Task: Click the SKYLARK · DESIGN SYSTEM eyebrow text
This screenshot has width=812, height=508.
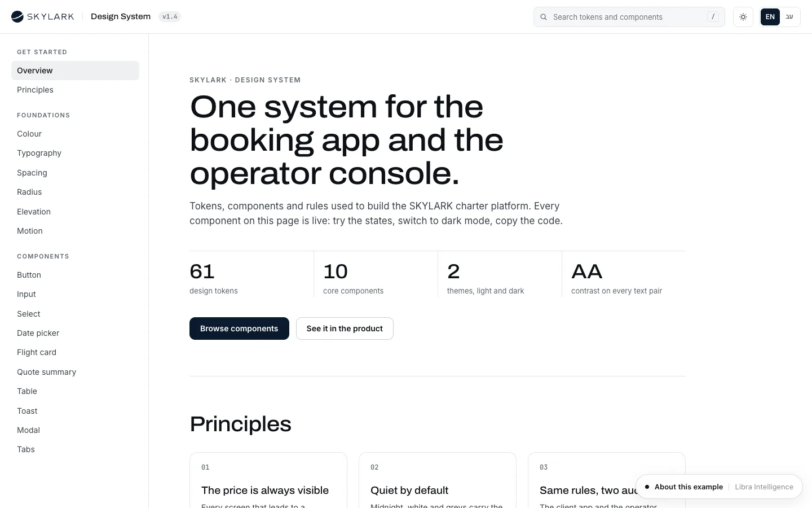Action: tap(245, 80)
